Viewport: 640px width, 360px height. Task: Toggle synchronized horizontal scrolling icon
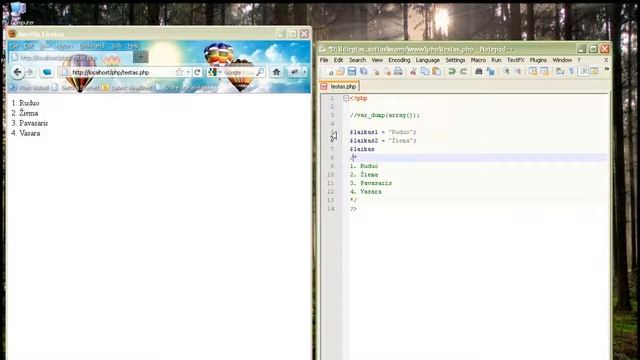544,72
